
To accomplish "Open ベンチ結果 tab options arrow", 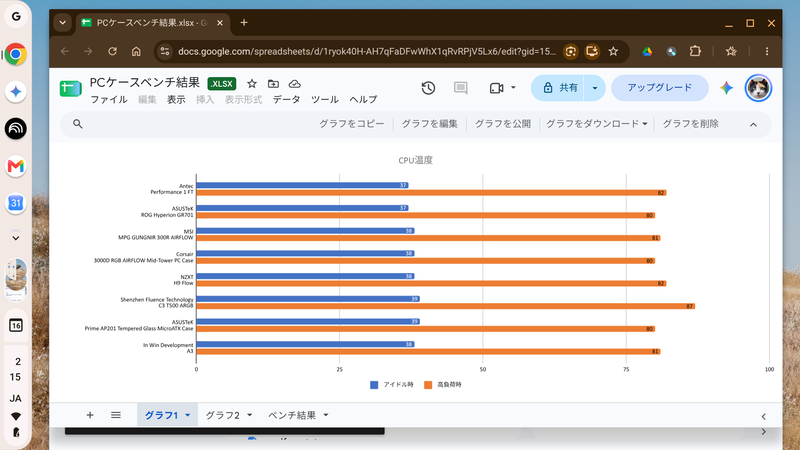I will point(326,415).
